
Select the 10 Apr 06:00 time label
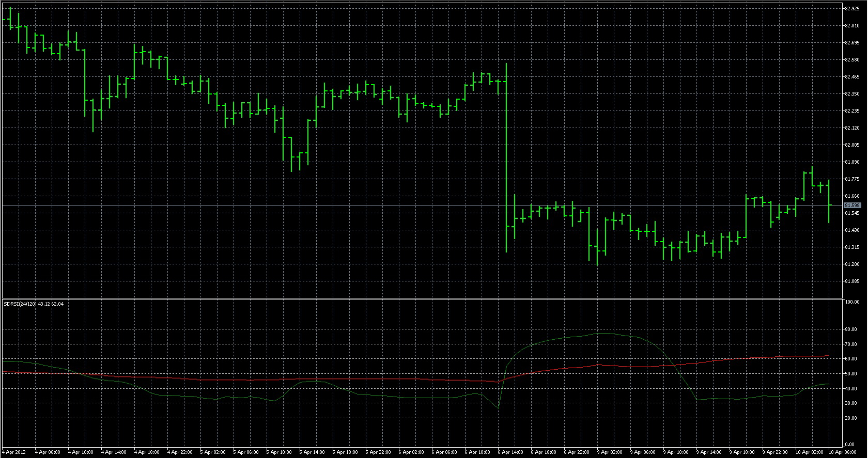[843, 452]
